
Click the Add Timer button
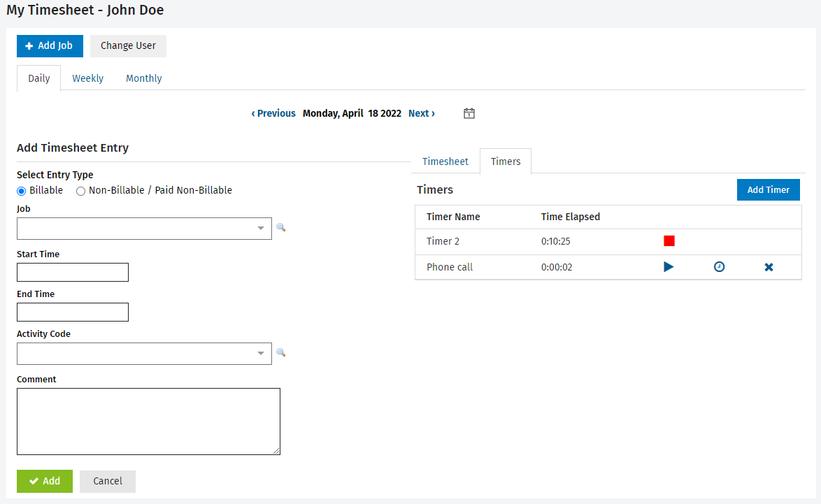768,190
